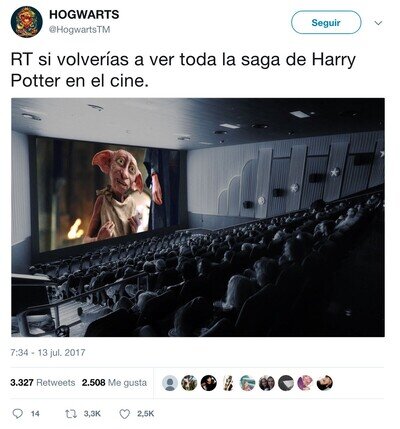400x429 pixels.
Task: Open the HOGWARTS profile avatar
Action: (26, 22)
